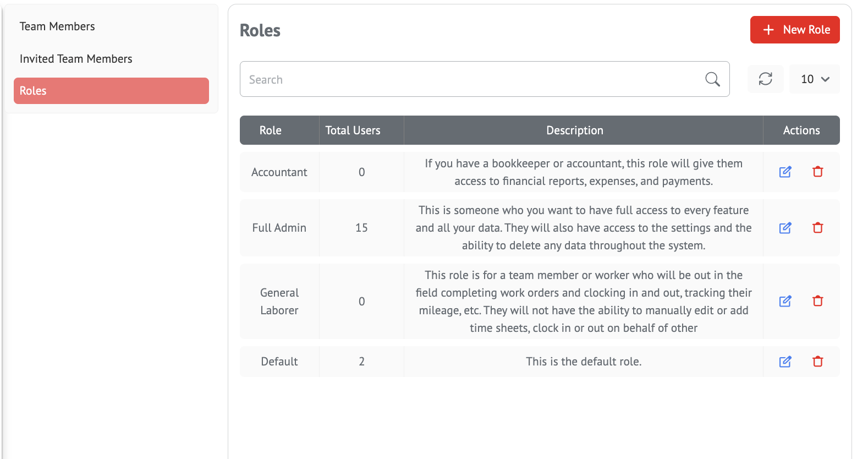Click the Full Admin role name
Image resolution: width=868 pixels, height=459 pixels.
279,228
